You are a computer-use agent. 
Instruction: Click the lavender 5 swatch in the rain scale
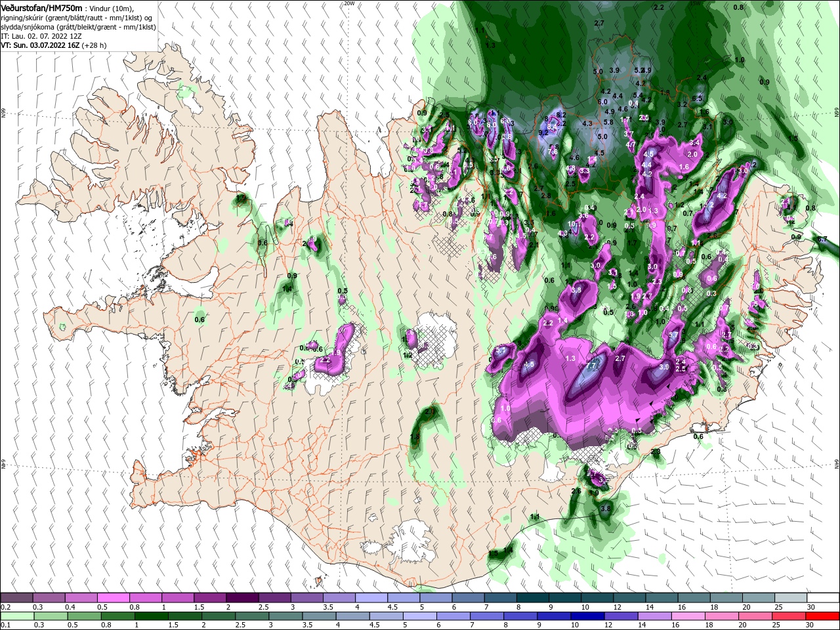click(419, 617)
